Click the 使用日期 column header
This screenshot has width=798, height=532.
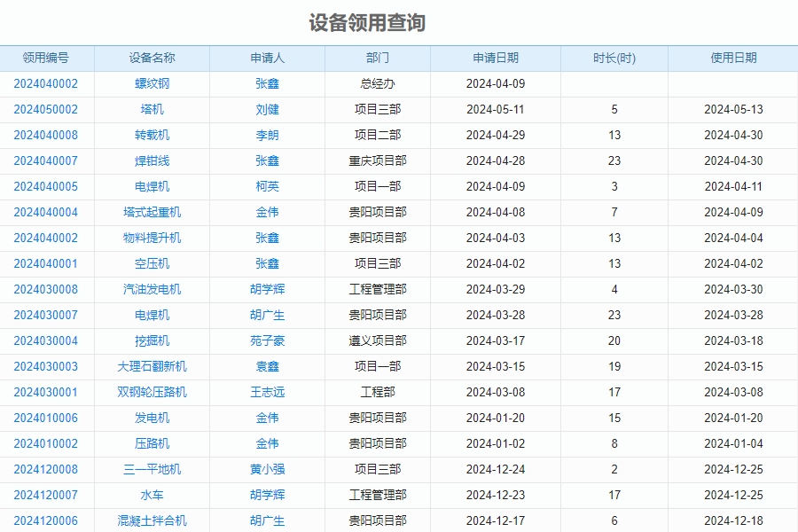(x=733, y=58)
